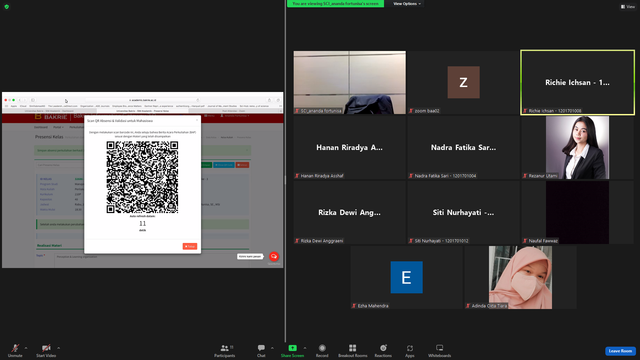Open the Participants panel
The image size is (640, 360).
pos(224,351)
